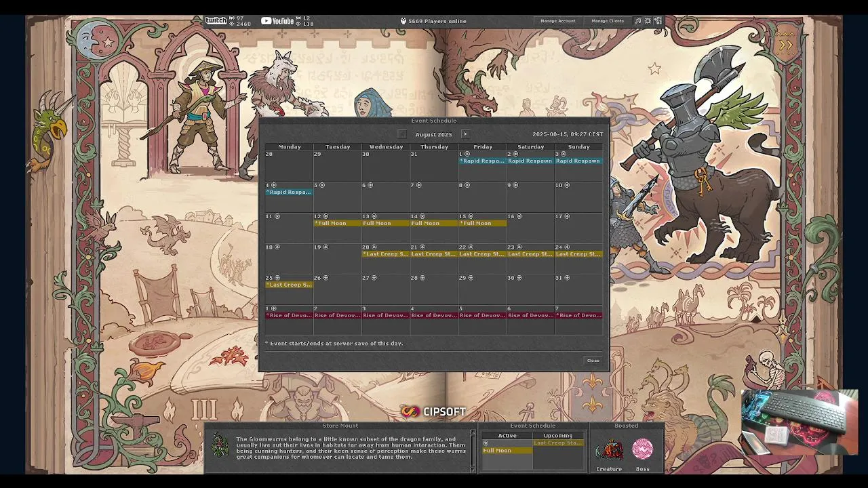Click the 2025-08-15 09:27 CEST timestamp
This screenshot has height=488, width=868.
tap(568, 134)
